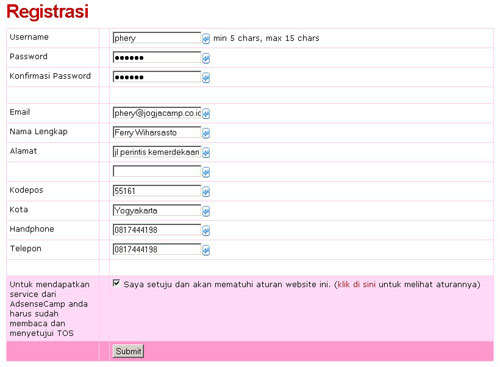500x367 pixels.
Task: Uncheck the Saya setuju agreement checkbox
Action: [116, 283]
